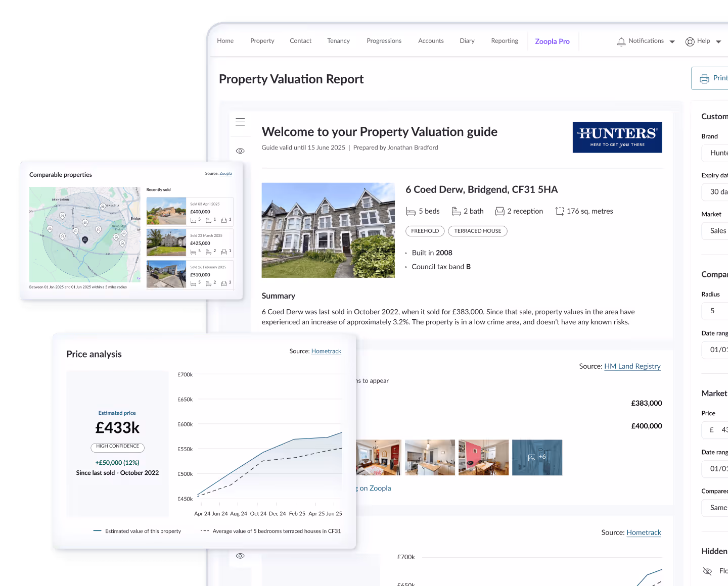Click the Market Price input field

coord(715,430)
